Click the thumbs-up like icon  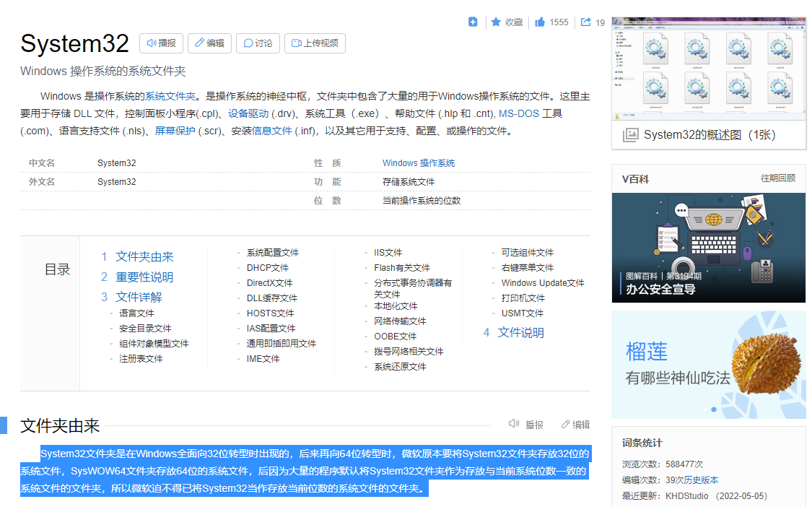pyautogui.click(x=540, y=22)
